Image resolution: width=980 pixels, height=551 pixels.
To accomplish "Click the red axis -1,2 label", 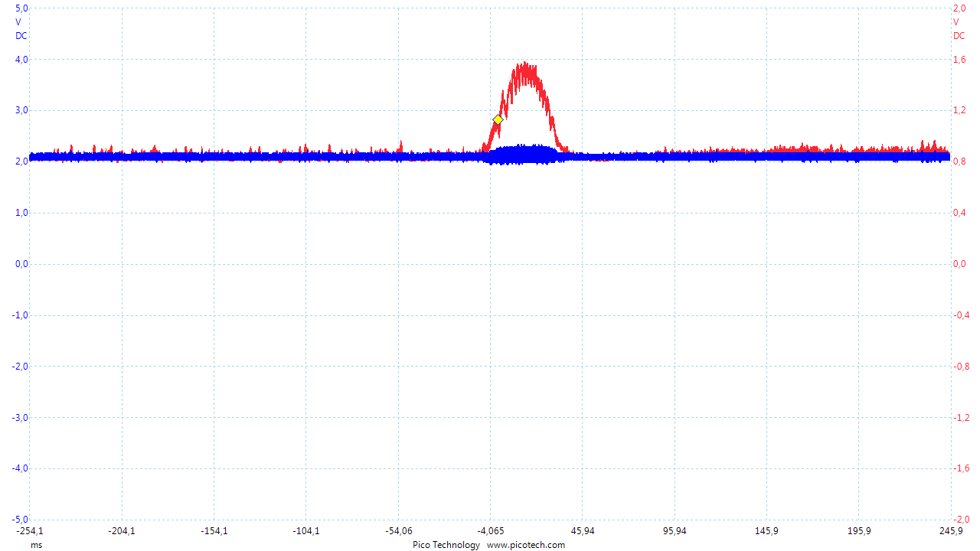I will coord(961,417).
